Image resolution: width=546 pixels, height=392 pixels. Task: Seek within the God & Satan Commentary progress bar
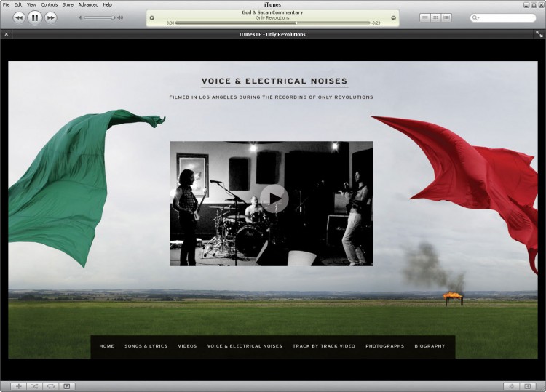tap(273, 23)
